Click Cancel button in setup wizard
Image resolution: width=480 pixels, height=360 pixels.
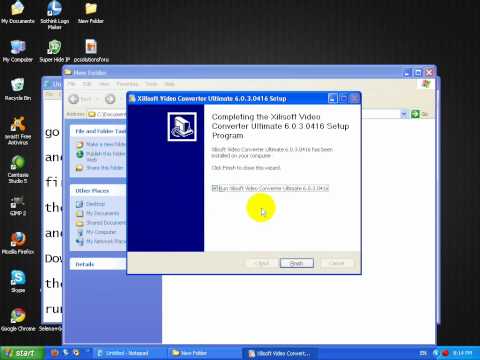click(x=337, y=263)
